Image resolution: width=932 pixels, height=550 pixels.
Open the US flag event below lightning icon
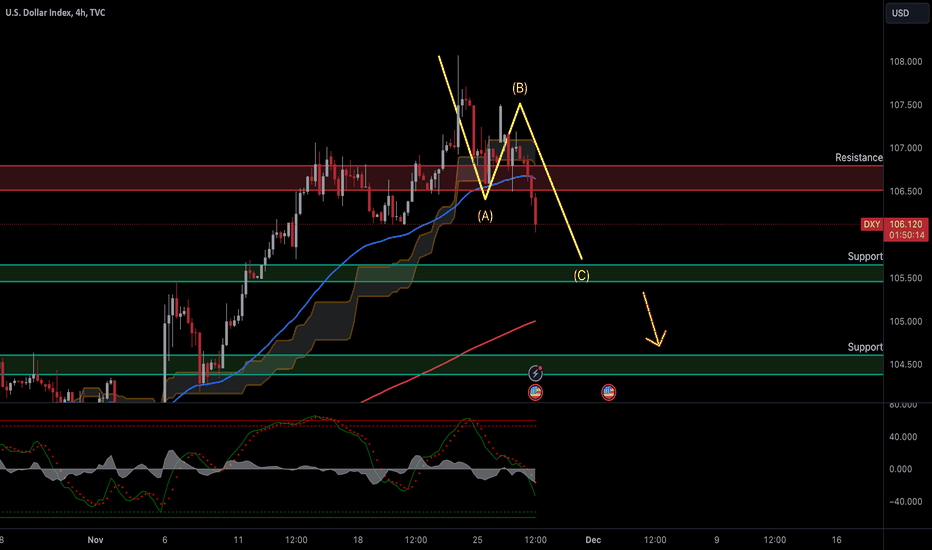pos(535,392)
